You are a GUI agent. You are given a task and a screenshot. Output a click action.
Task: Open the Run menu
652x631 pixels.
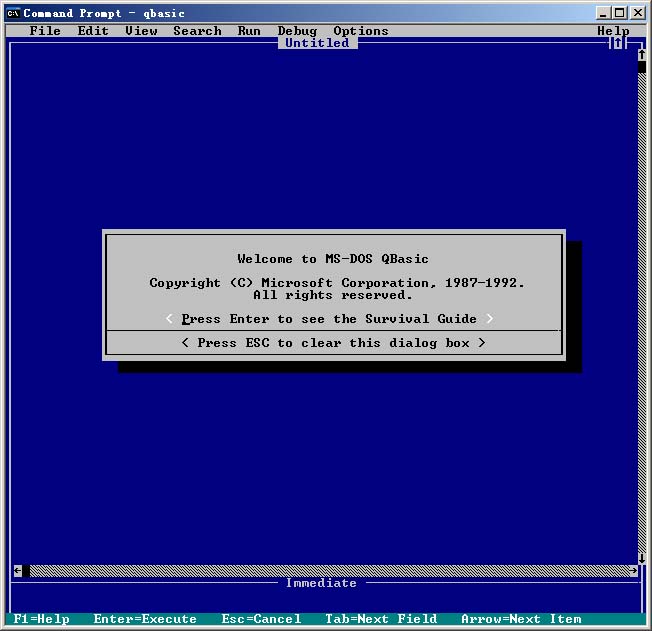(249, 31)
